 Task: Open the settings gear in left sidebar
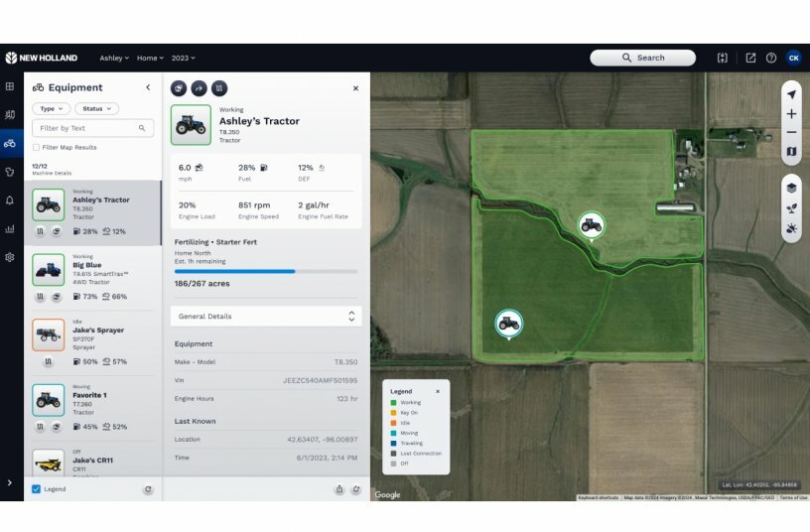pyautogui.click(x=10, y=257)
